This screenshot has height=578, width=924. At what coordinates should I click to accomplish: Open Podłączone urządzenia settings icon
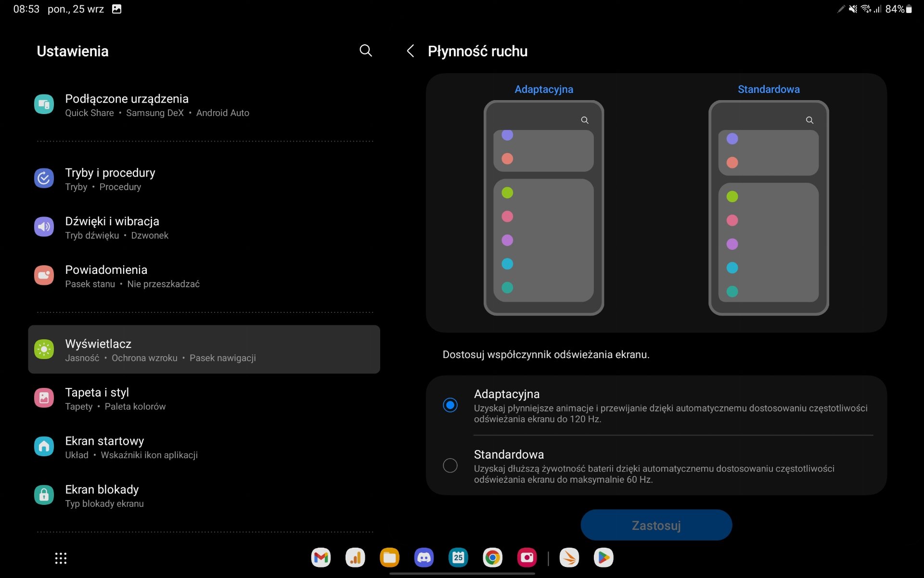(x=44, y=104)
